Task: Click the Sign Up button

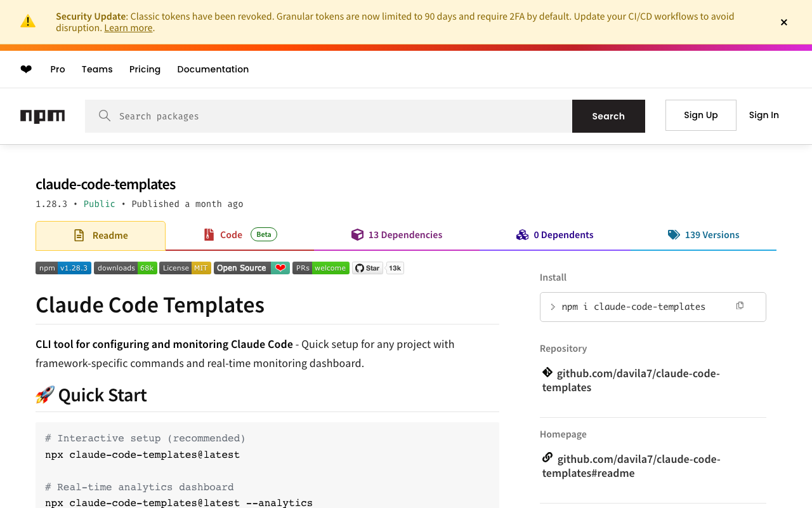Action: (x=700, y=115)
